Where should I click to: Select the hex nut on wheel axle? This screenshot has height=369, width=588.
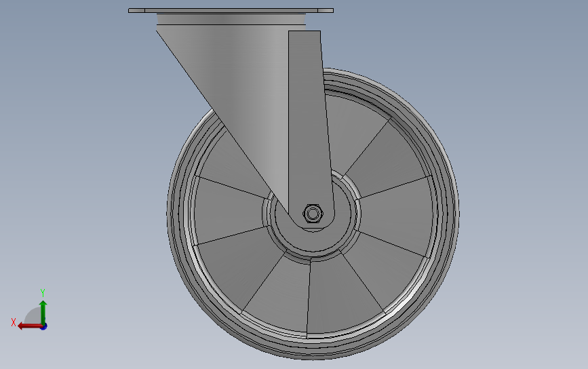tap(313, 214)
